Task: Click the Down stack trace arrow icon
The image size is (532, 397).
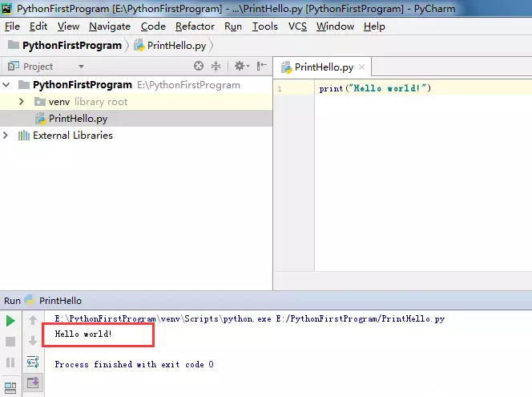Action: click(33, 341)
